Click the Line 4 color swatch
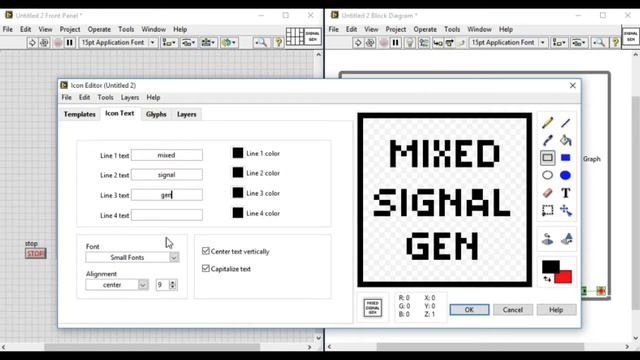Viewport: 640px width, 360px height. coord(238,213)
